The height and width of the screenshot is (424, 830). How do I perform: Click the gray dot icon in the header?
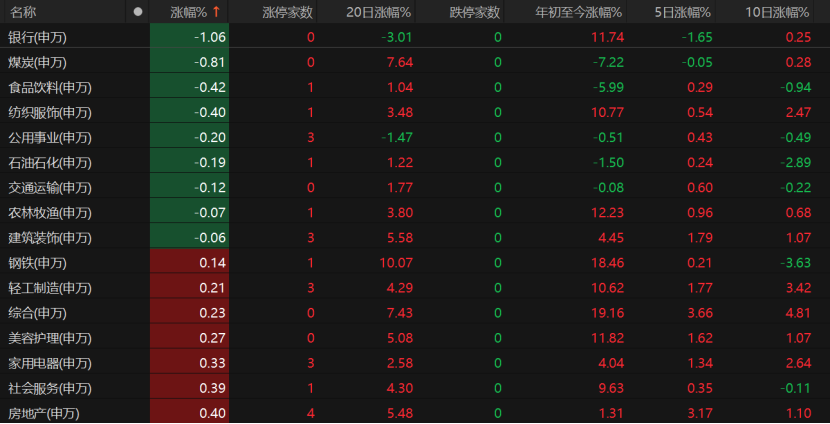click(138, 12)
